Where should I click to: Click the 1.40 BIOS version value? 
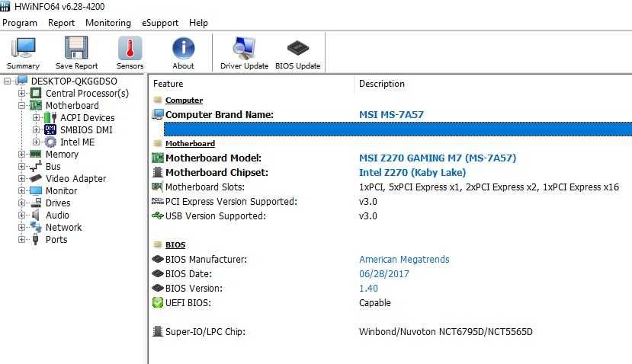[368, 289]
